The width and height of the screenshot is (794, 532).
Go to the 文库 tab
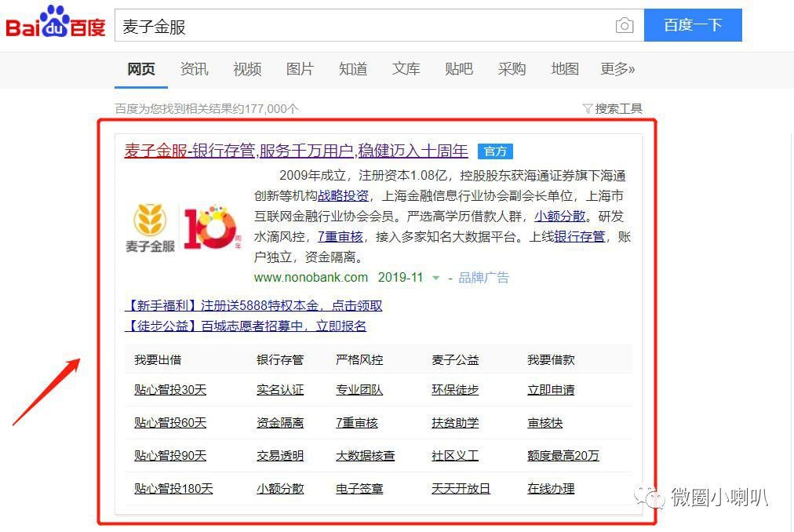[x=406, y=69]
